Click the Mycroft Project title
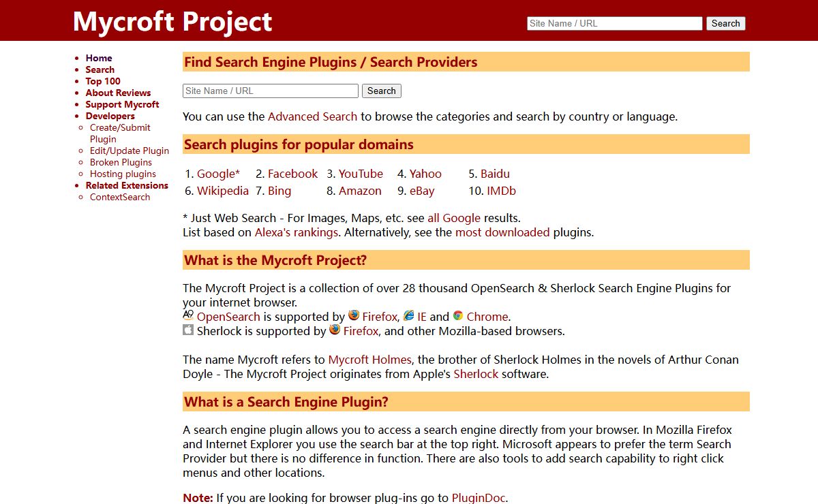The height and width of the screenshot is (504, 818). point(172,21)
